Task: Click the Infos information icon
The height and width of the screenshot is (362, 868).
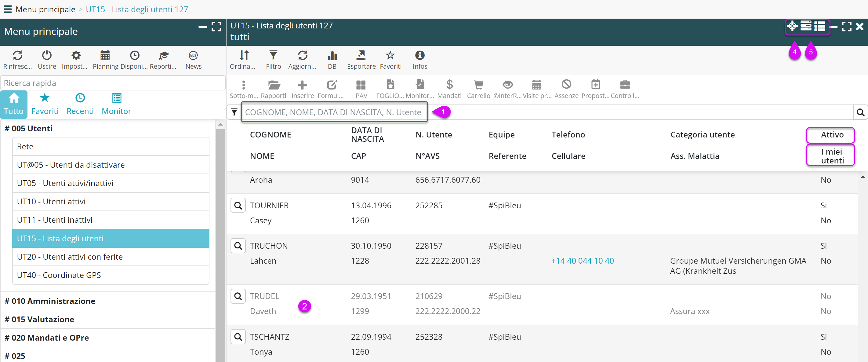Action: 419,56
